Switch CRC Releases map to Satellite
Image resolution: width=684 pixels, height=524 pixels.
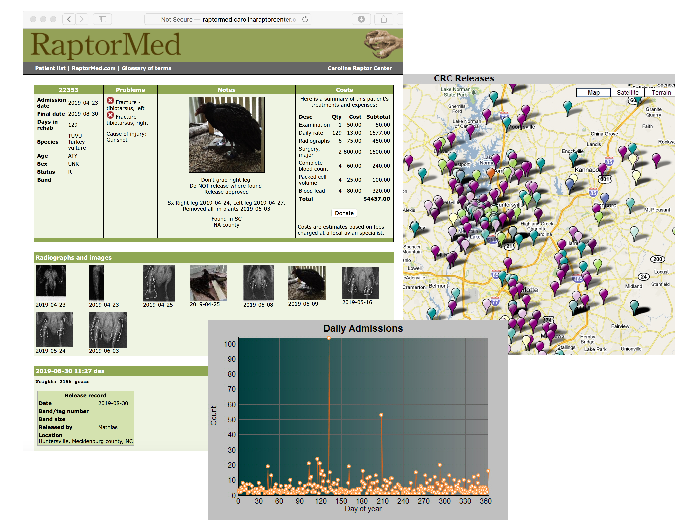[x=627, y=92]
